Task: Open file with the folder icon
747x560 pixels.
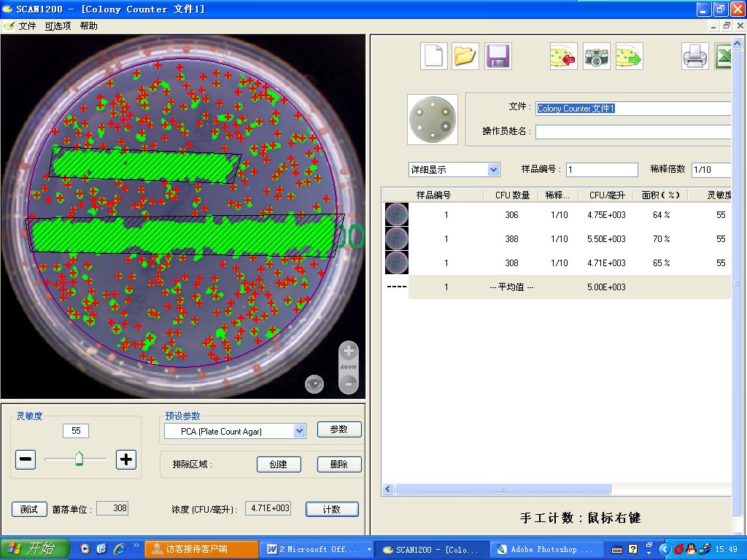Action: pyautogui.click(x=465, y=56)
